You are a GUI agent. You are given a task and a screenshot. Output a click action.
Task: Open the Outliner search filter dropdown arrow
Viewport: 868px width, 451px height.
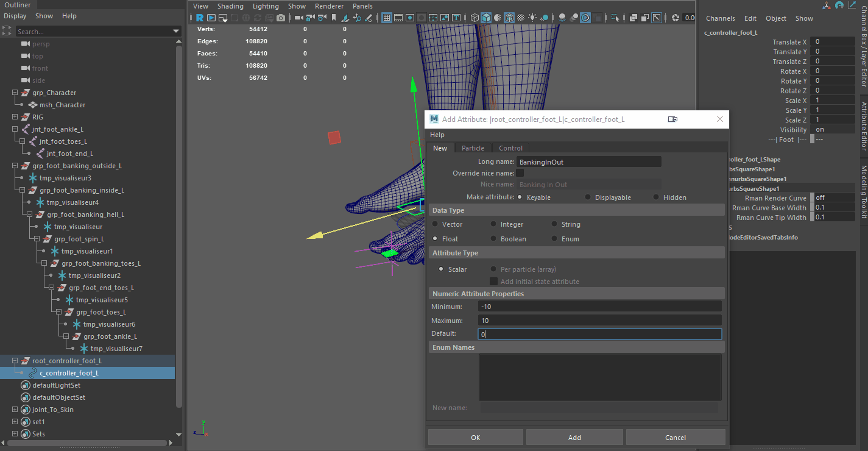176,31
